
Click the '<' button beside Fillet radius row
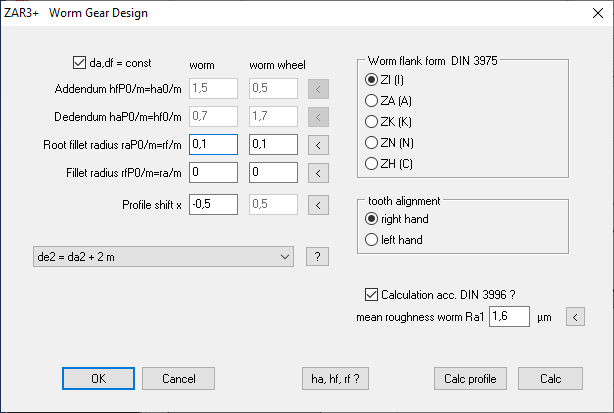click(x=317, y=173)
